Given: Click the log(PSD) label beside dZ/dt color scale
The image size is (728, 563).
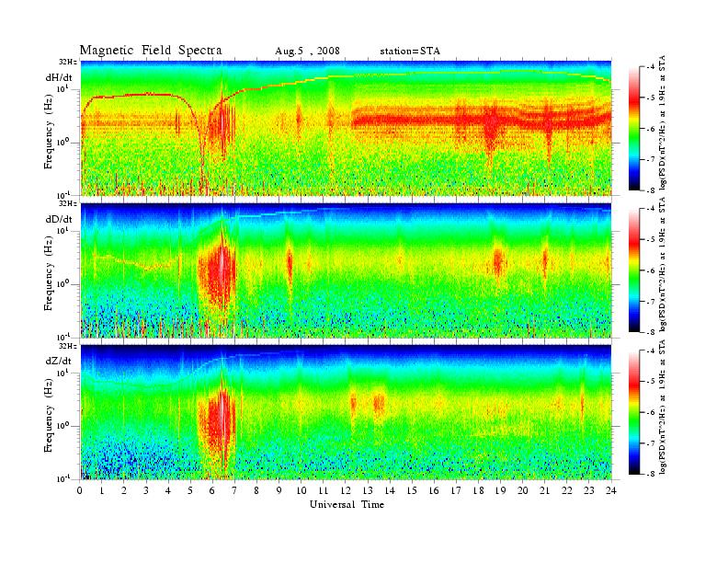Looking at the screenshot, I should pos(663,407).
